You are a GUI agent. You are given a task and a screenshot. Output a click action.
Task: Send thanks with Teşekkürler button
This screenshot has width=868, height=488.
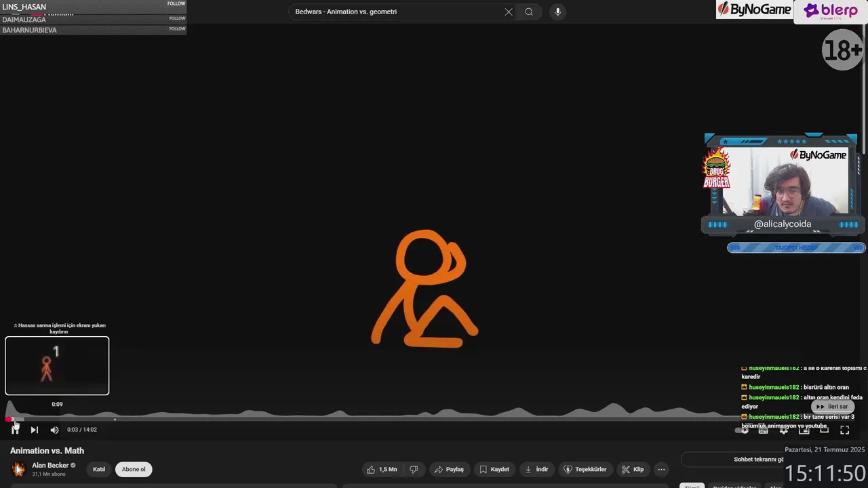click(585, 469)
